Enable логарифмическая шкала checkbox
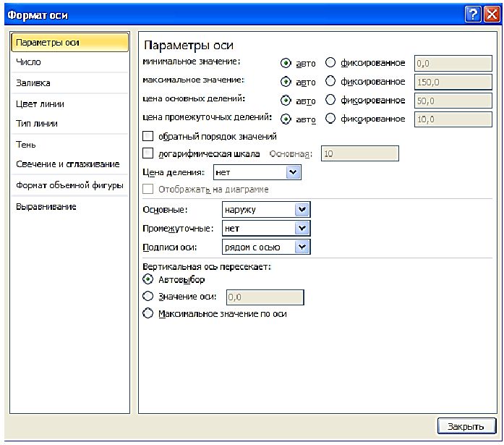The image size is (504, 445). coord(148,153)
